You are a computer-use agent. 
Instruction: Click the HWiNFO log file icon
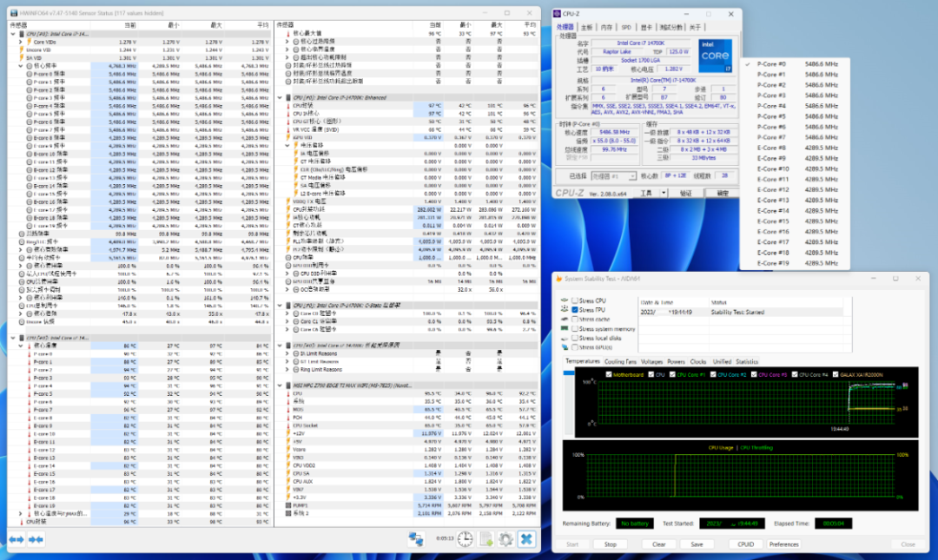(486, 539)
